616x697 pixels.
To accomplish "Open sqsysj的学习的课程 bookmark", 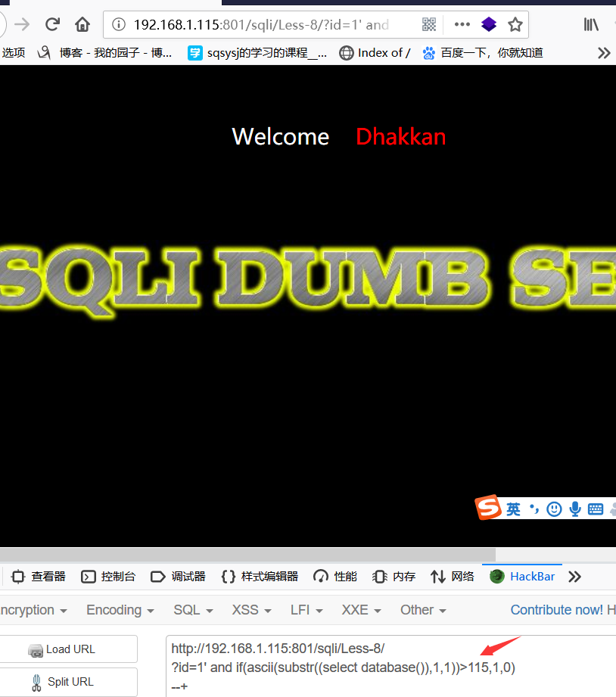I will pyautogui.click(x=257, y=53).
